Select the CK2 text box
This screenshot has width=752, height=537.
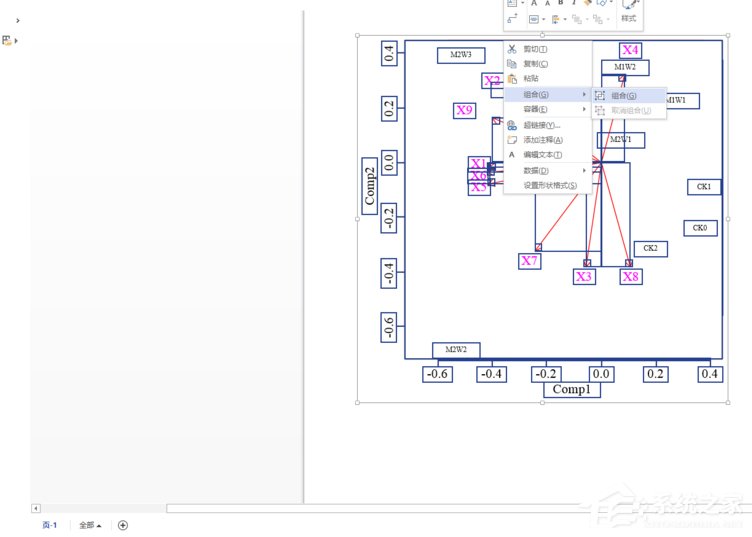[650, 248]
